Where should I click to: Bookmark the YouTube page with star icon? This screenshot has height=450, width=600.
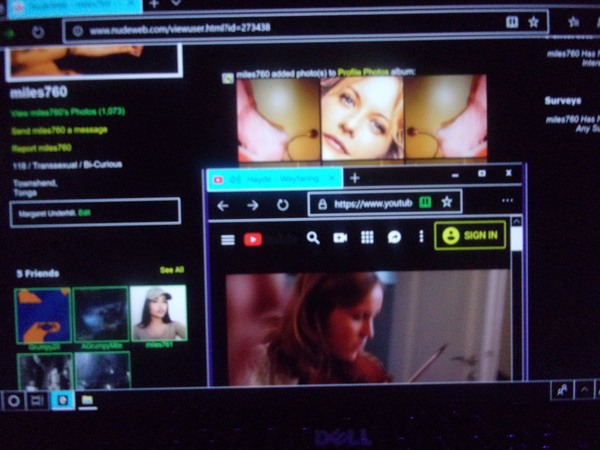point(447,202)
